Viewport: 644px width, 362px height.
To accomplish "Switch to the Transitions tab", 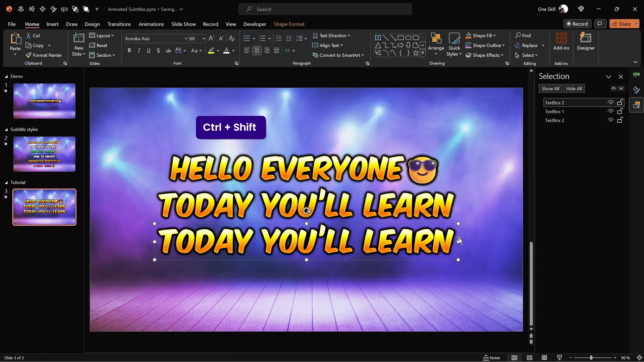I will coord(119,24).
